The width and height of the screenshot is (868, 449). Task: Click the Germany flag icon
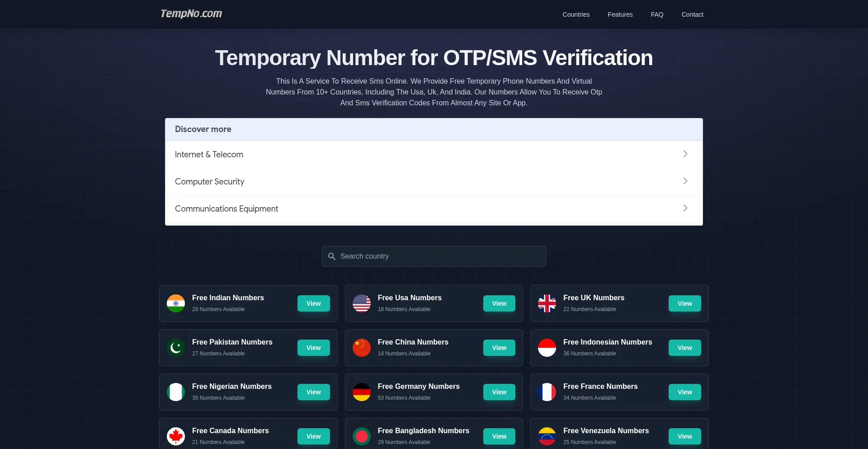click(362, 392)
